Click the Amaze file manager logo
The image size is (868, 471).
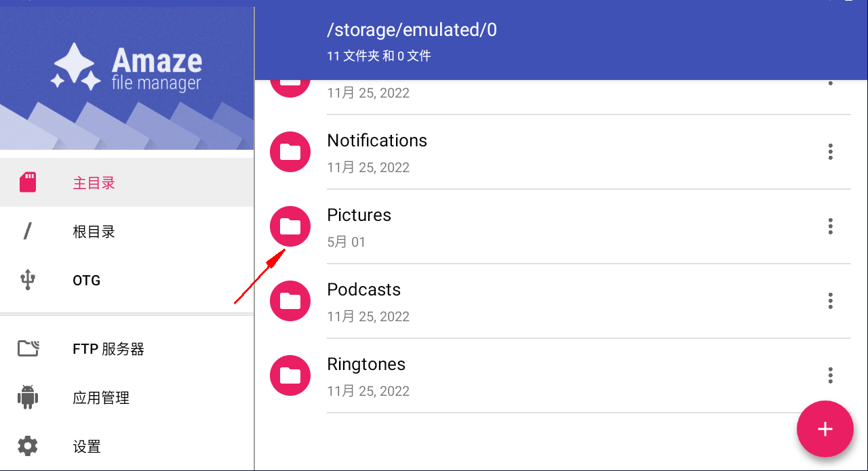coord(127,68)
